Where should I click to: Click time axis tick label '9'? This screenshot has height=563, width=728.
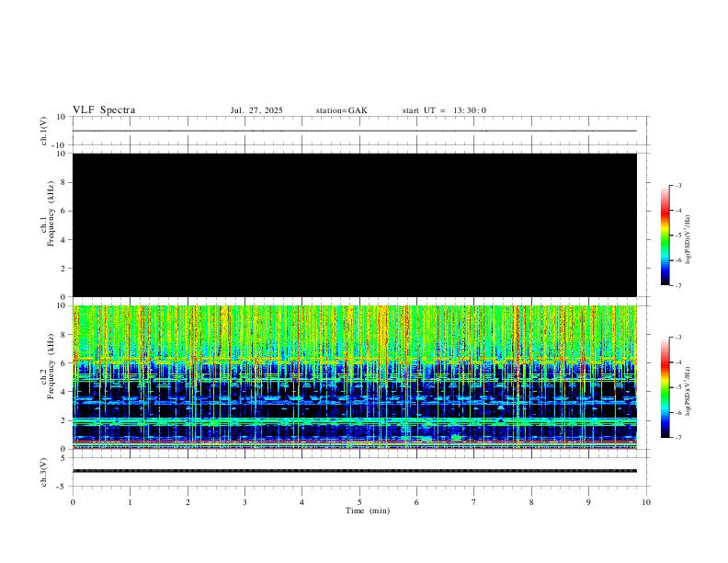[x=588, y=502]
